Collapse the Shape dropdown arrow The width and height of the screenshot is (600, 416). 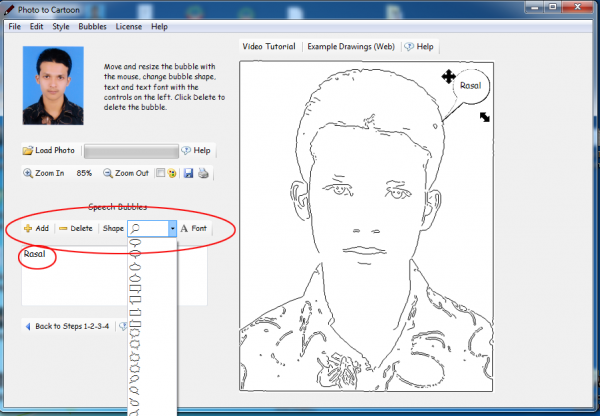click(172, 228)
